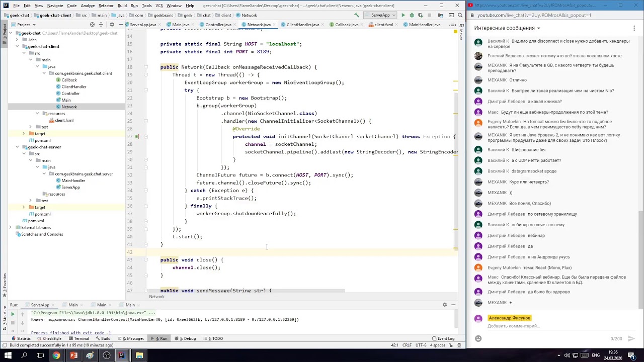Hide the Run tool window with minus icon
This screenshot has height=362, width=644.
[453, 305]
